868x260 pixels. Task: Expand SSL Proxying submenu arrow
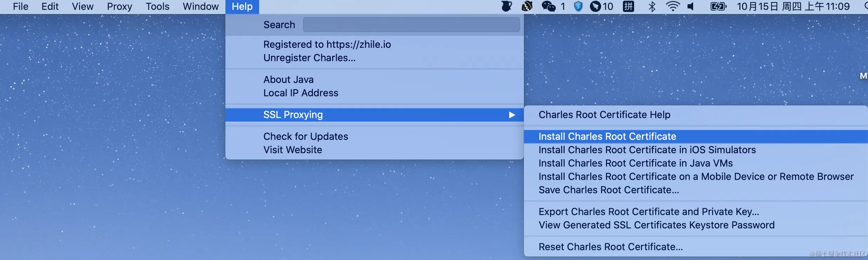(512, 115)
